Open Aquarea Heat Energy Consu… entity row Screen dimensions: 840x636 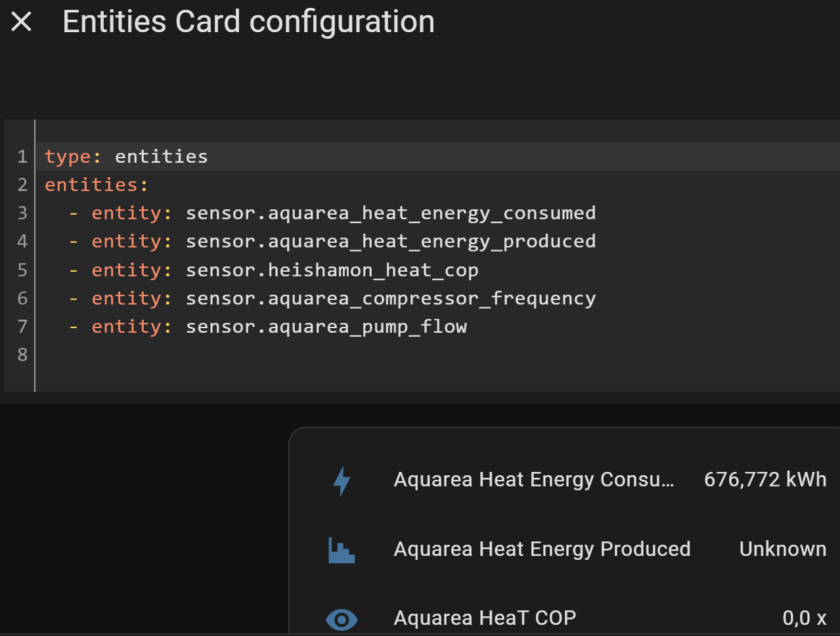[x=533, y=480]
